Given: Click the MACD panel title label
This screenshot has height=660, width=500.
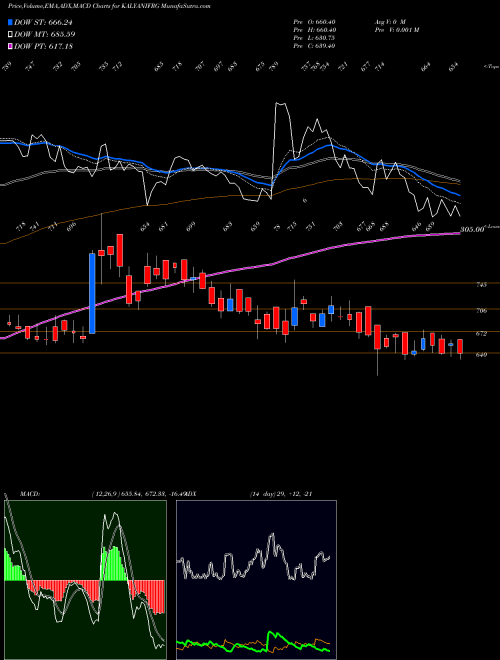Looking at the screenshot, I should 29,494.
